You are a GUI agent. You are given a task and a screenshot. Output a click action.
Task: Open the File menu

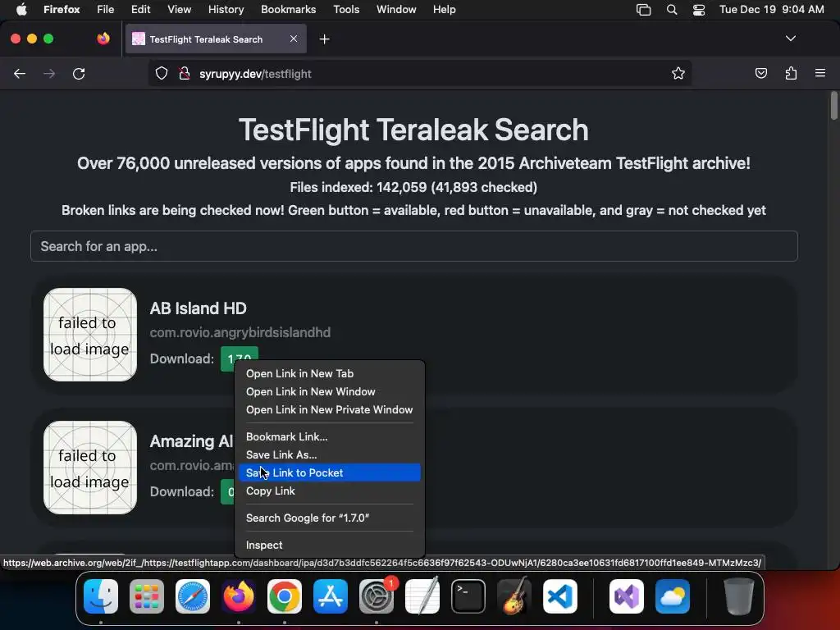105,10
